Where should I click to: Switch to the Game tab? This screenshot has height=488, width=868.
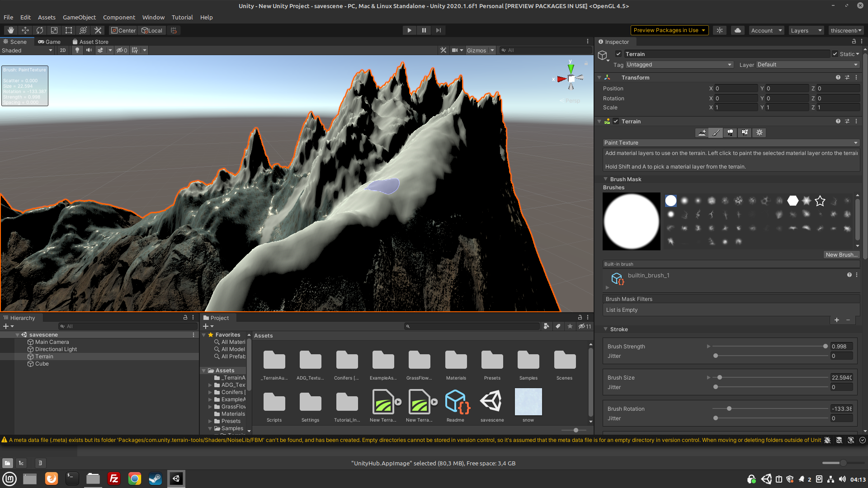49,42
